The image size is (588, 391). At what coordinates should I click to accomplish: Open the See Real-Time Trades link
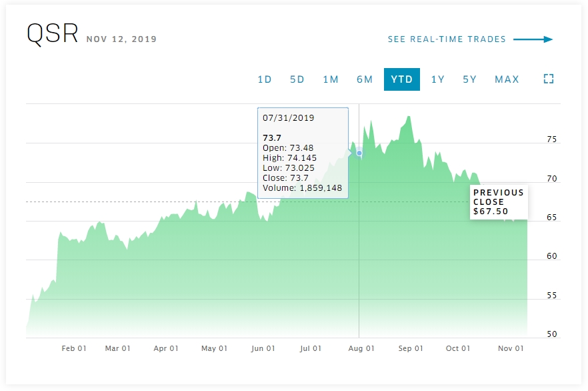point(447,39)
